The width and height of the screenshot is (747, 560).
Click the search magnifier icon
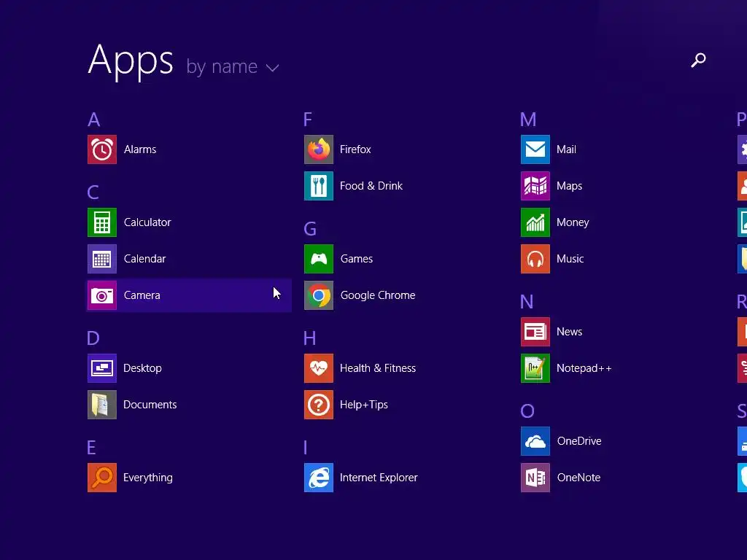click(x=698, y=60)
